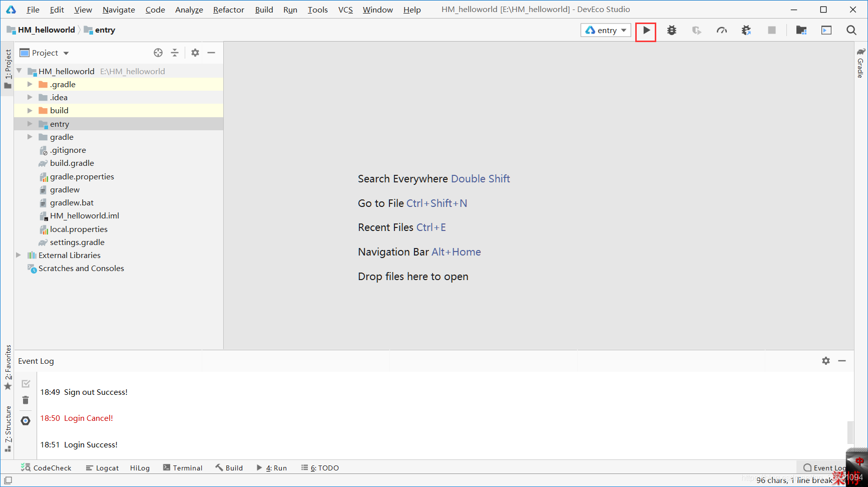868x487 pixels.
Task: Run with coverage icon in toolbar
Action: click(696, 31)
